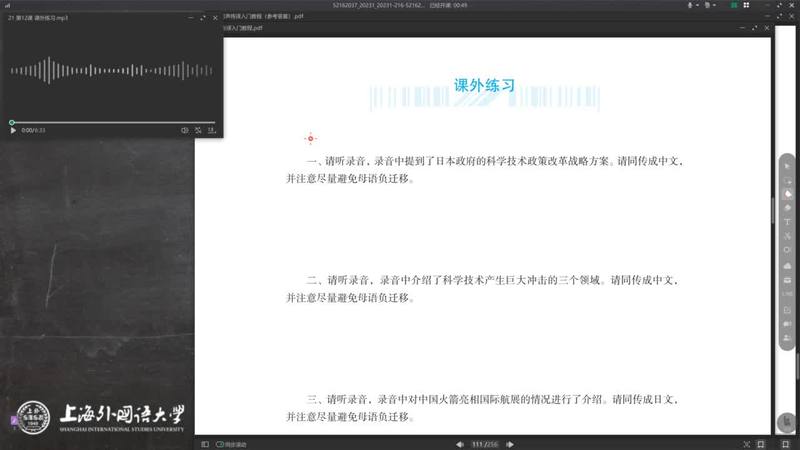800x450 pixels.
Task: Mute the audio player volume
Action: pos(184,130)
